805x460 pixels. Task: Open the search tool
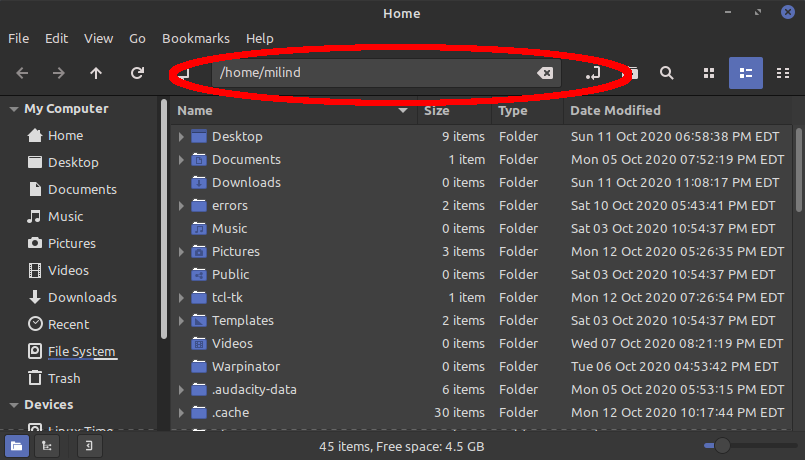coord(666,73)
